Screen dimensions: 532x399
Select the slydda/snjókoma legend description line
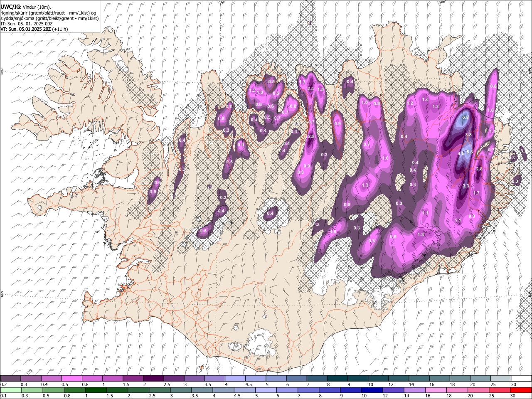click(x=49, y=18)
